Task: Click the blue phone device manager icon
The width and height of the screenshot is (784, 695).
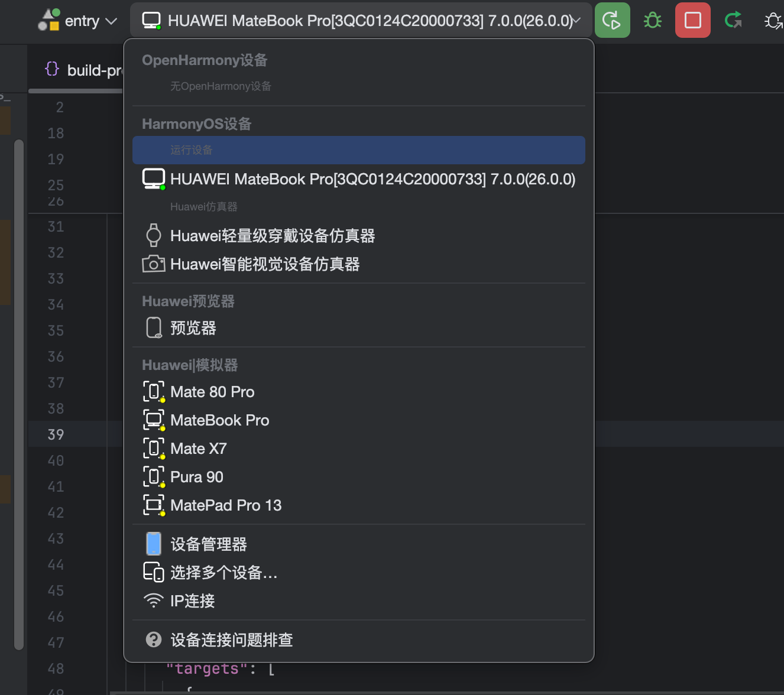Action: pos(154,544)
